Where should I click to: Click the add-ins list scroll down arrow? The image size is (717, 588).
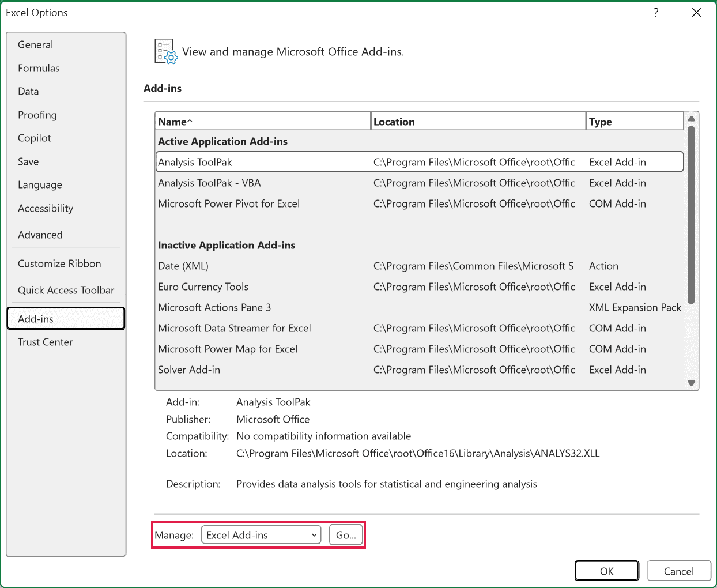[692, 383]
